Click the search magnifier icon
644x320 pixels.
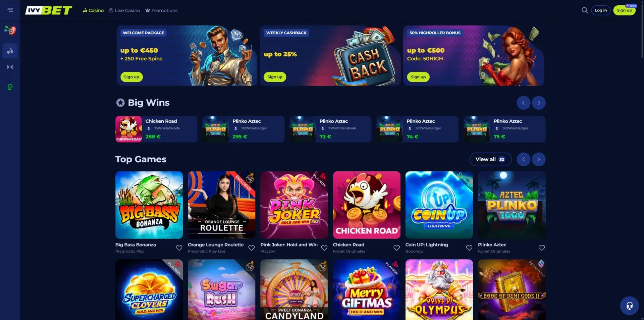585,10
